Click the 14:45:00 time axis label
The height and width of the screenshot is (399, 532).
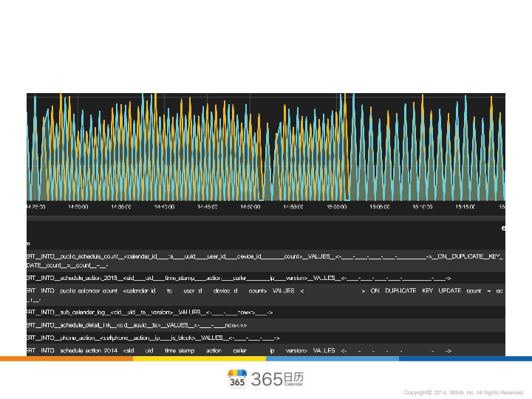[208, 207]
